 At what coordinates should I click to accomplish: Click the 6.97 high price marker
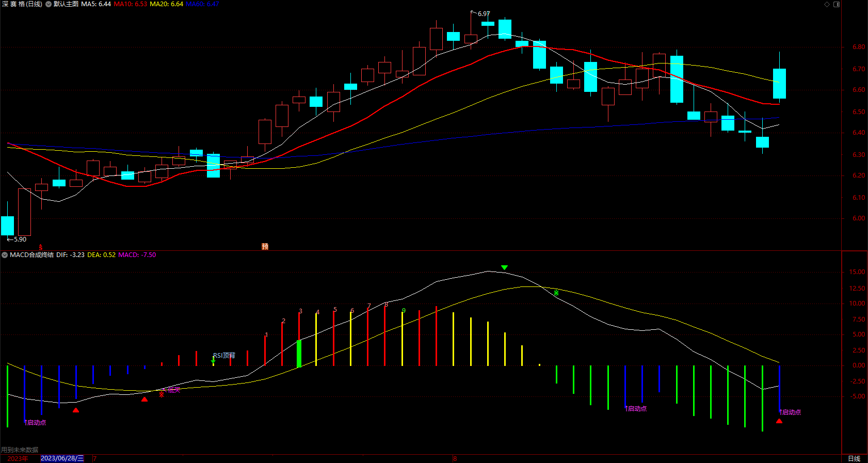tap(484, 14)
